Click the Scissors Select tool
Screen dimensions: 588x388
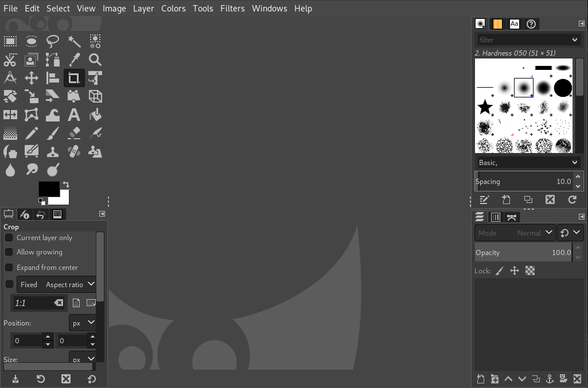click(10, 60)
